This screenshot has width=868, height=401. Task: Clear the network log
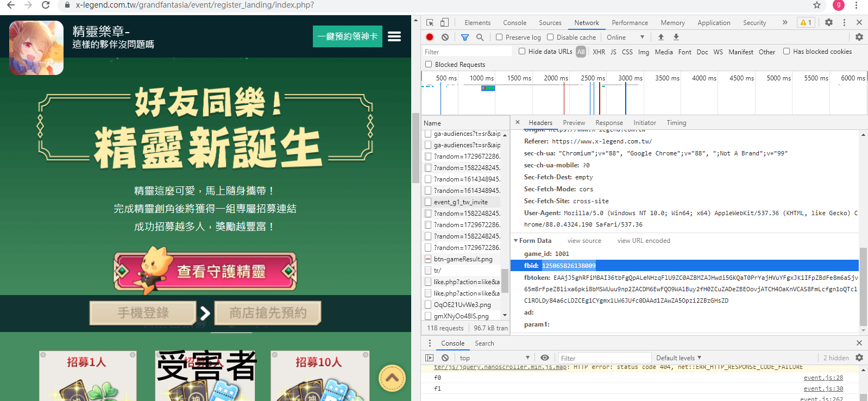[445, 37]
